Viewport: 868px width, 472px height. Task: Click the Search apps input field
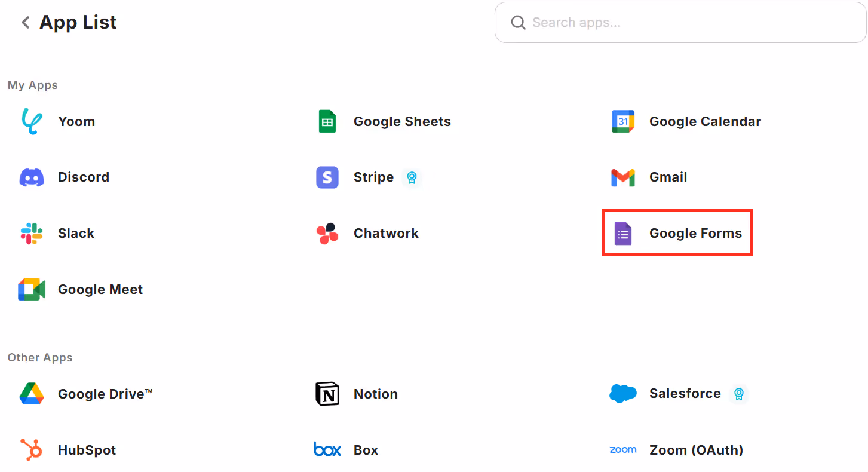tap(680, 23)
